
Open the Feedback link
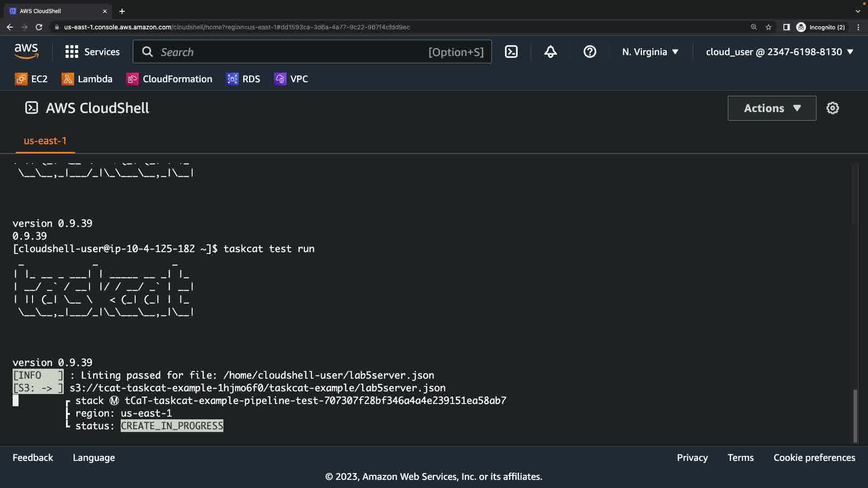[x=33, y=458]
